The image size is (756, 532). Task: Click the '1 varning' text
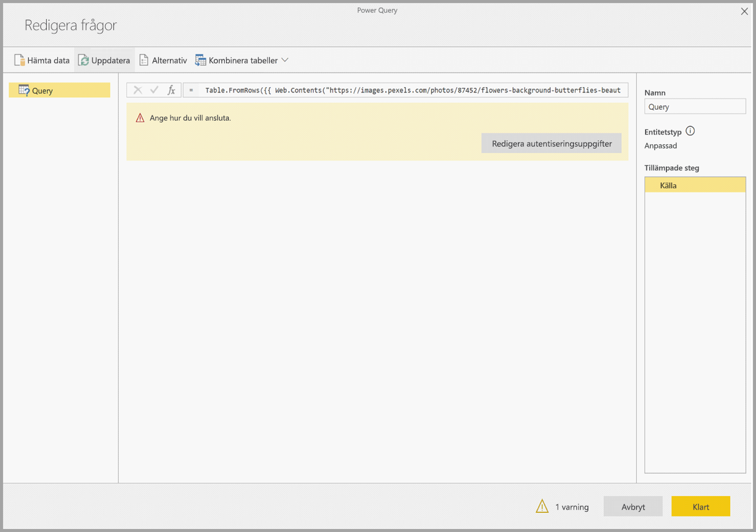click(572, 507)
